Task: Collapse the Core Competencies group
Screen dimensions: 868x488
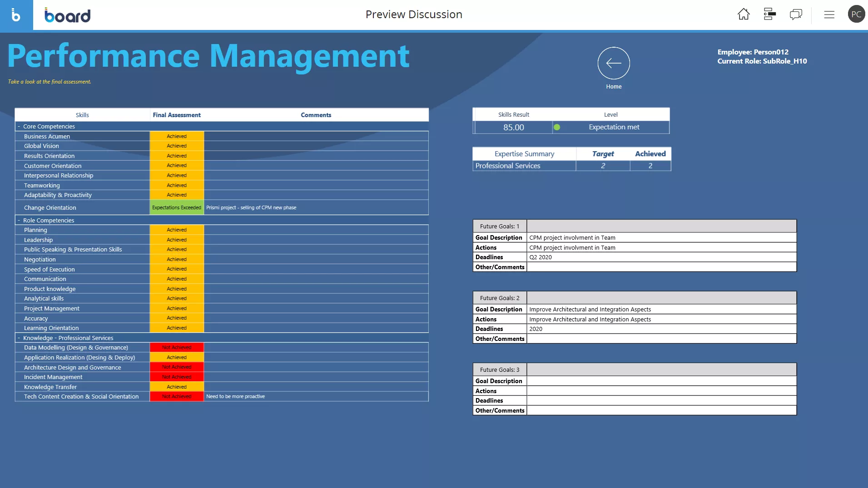Action: (19, 127)
